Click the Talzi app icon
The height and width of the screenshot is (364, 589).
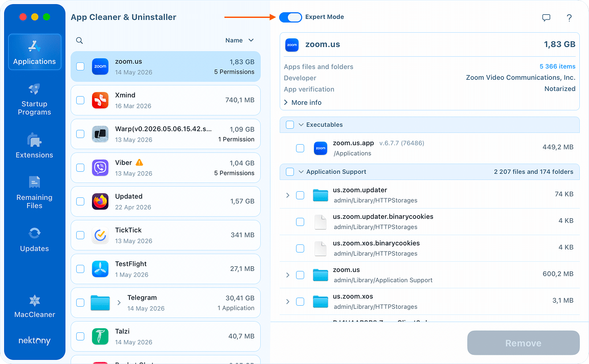click(100, 336)
